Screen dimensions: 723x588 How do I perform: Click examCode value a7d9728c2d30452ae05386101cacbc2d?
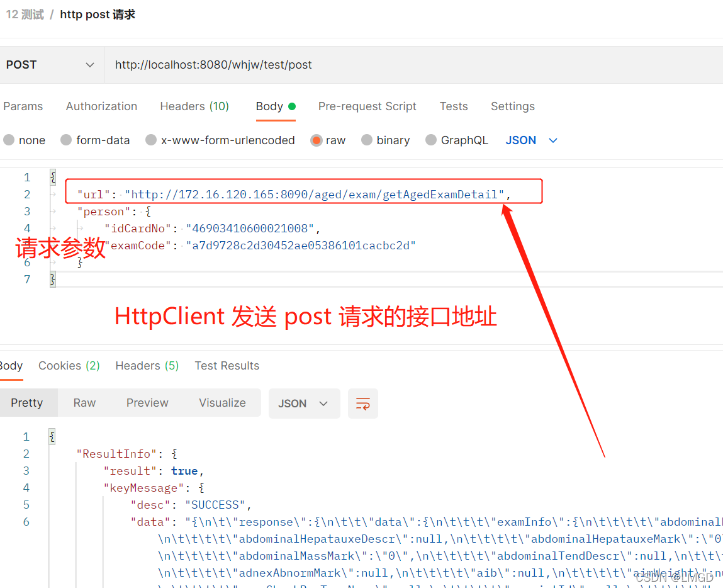point(301,246)
